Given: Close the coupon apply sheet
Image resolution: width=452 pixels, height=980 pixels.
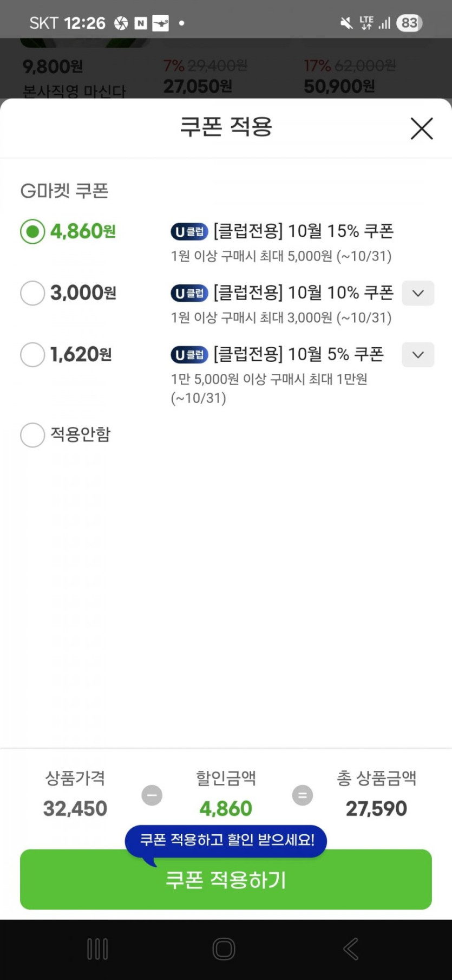Looking at the screenshot, I should 421,128.
